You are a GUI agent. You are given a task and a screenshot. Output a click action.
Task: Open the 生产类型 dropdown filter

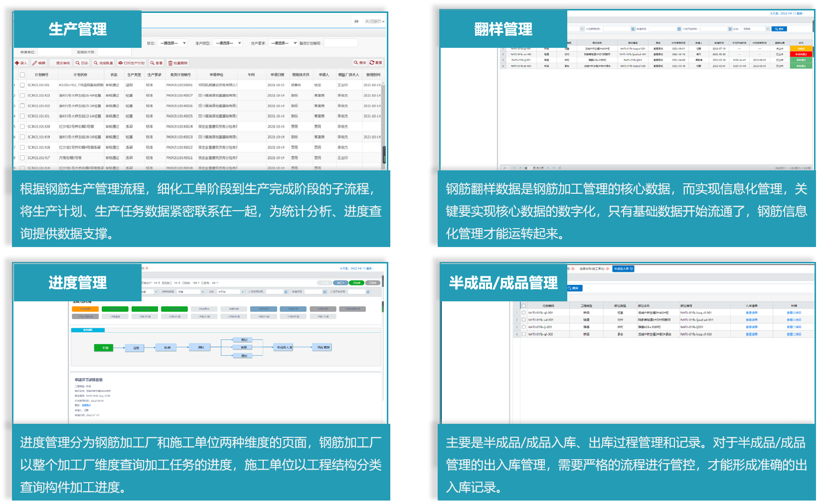click(x=227, y=43)
